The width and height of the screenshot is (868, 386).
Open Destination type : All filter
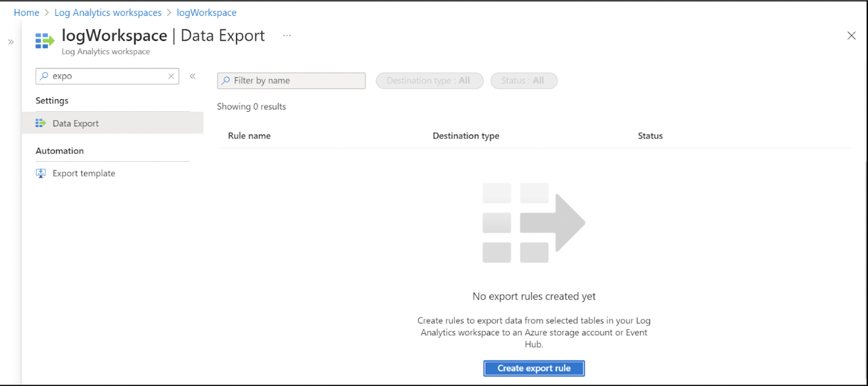tap(428, 81)
